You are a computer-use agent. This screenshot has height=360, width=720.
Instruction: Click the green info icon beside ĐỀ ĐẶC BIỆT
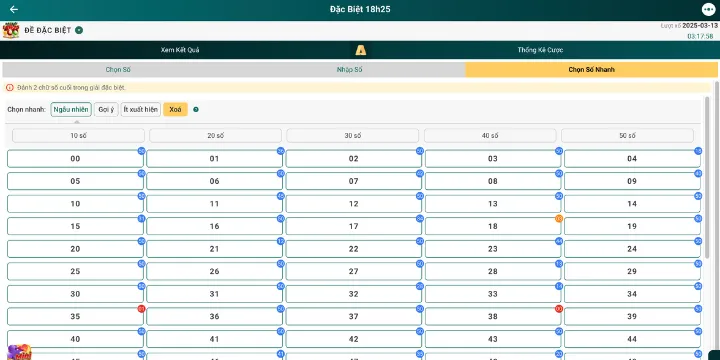pyautogui.click(x=79, y=30)
